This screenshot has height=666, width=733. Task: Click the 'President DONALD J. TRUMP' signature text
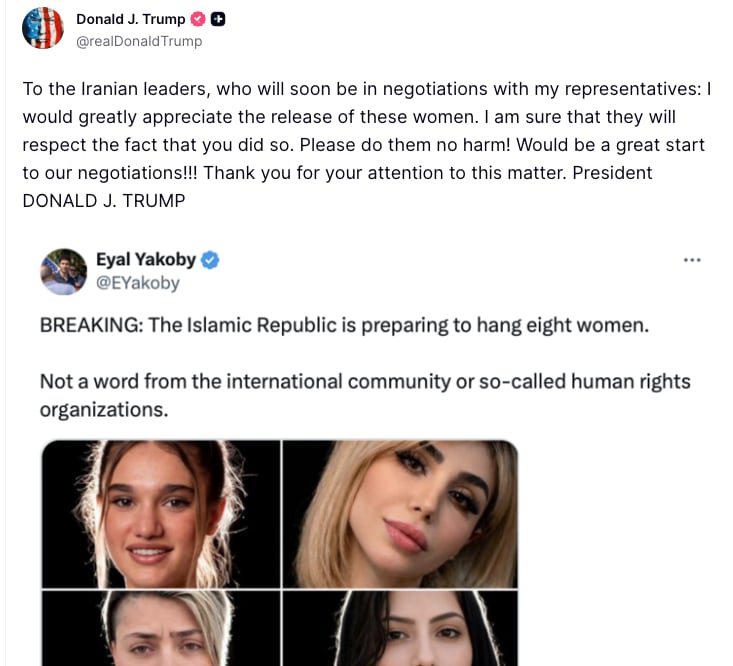click(x=338, y=186)
